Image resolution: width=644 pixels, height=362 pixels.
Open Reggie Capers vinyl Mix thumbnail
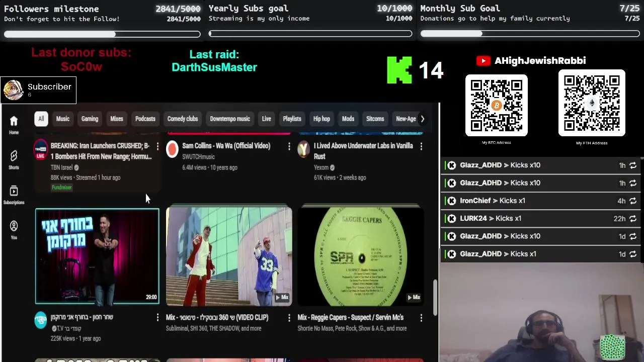pyautogui.click(x=360, y=256)
